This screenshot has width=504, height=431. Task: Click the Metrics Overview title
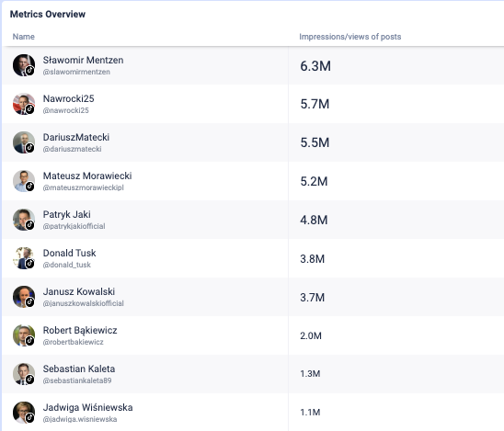[x=48, y=14]
